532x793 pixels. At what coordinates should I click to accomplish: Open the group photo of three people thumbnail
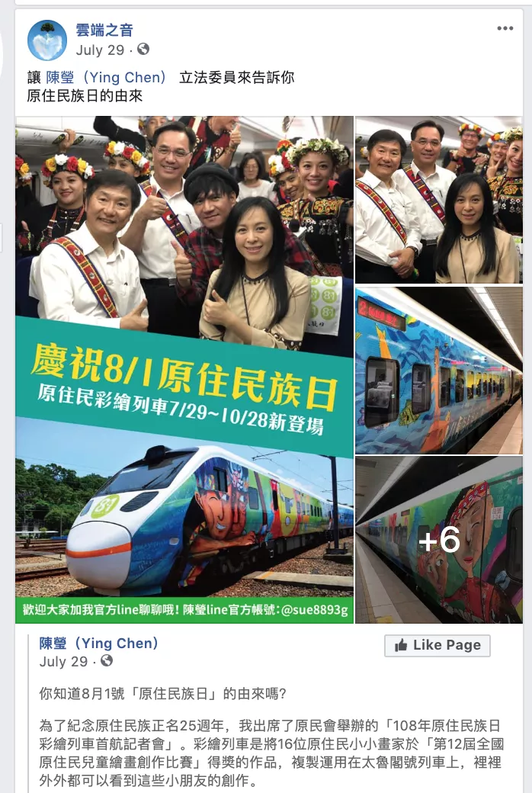click(x=438, y=200)
